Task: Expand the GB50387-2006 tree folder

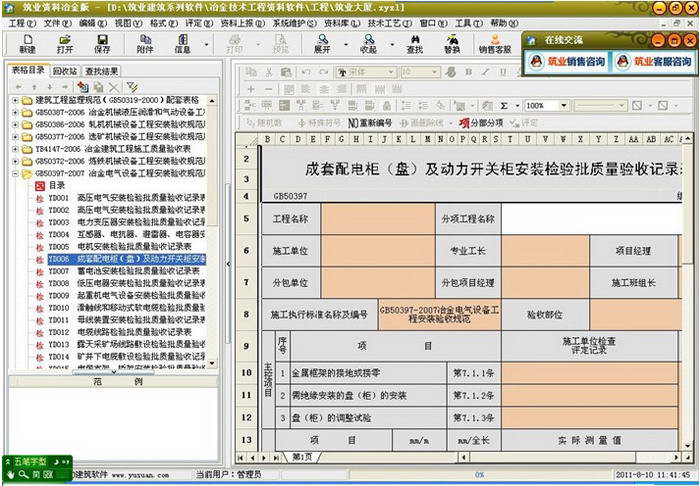Action: [14, 111]
